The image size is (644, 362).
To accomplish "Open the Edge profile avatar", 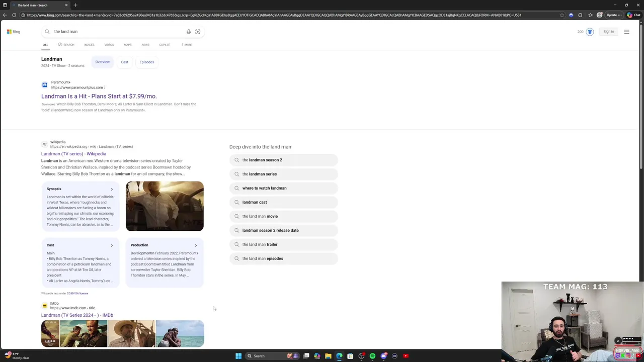I will point(599,15).
